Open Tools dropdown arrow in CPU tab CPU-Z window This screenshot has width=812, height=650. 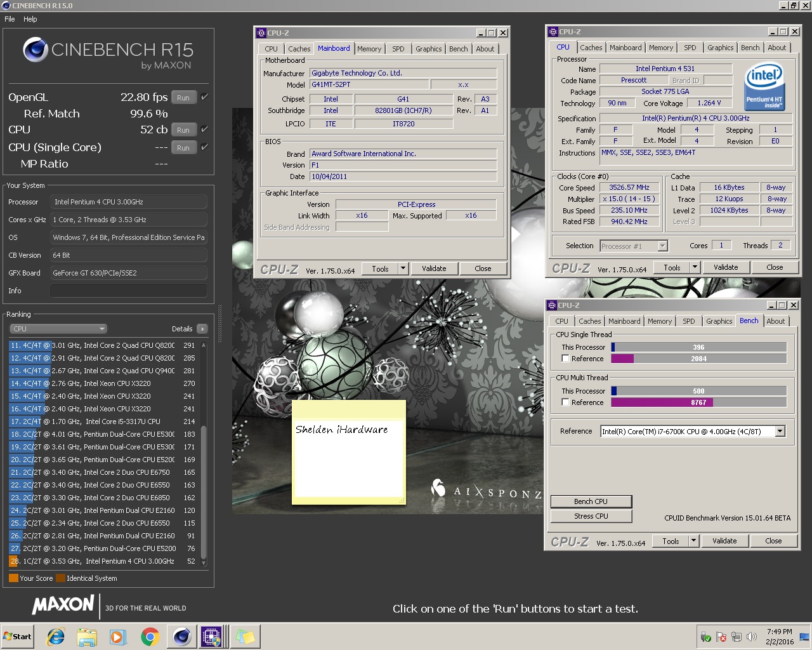tap(695, 267)
